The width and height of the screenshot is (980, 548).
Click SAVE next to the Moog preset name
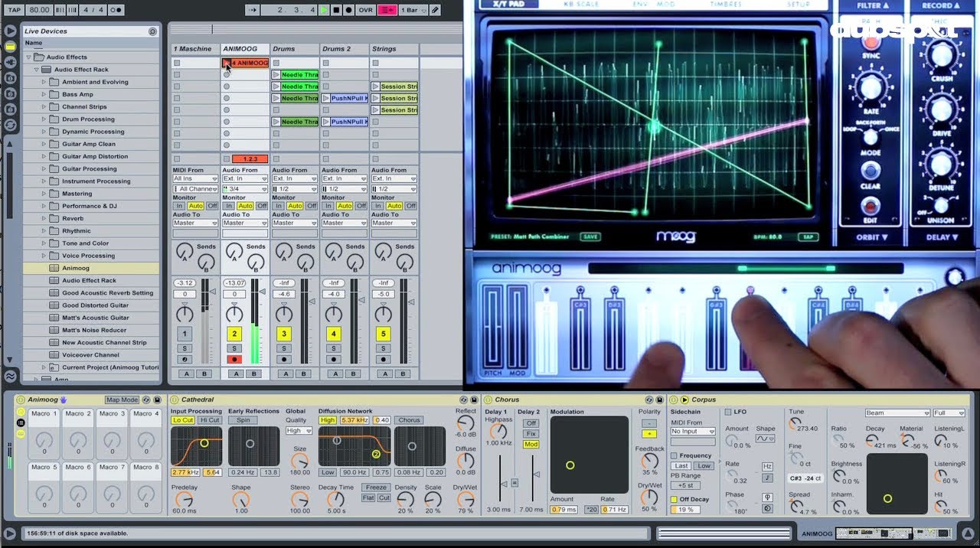tap(590, 236)
